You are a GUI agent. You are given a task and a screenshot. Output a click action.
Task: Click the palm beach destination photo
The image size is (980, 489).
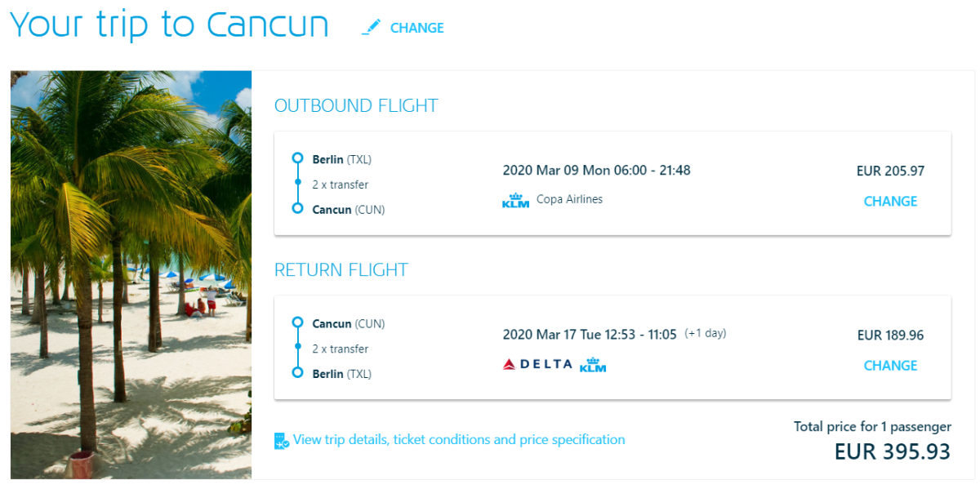click(x=131, y=274)
